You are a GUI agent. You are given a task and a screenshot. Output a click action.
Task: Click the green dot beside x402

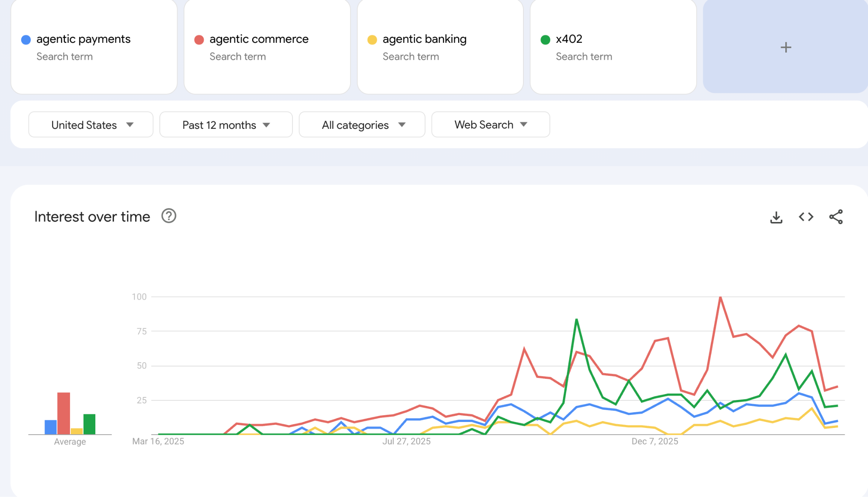click(x=545, y=40)
